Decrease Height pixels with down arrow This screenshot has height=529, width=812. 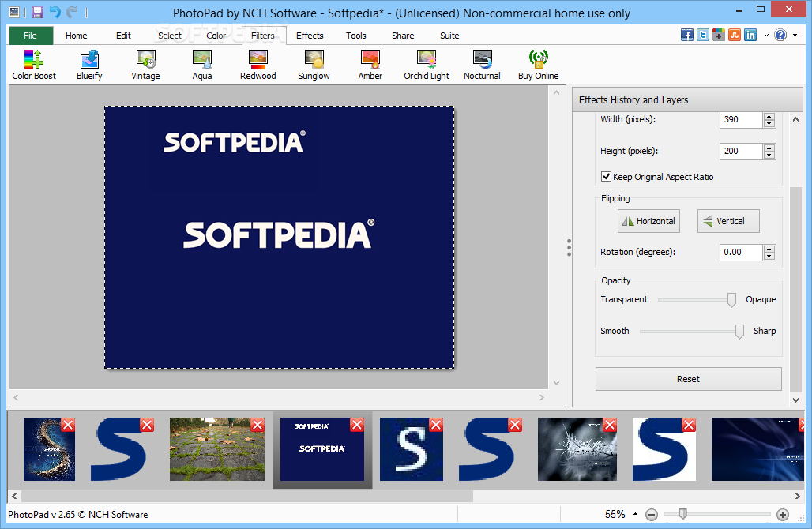click(x=769, y=155)
